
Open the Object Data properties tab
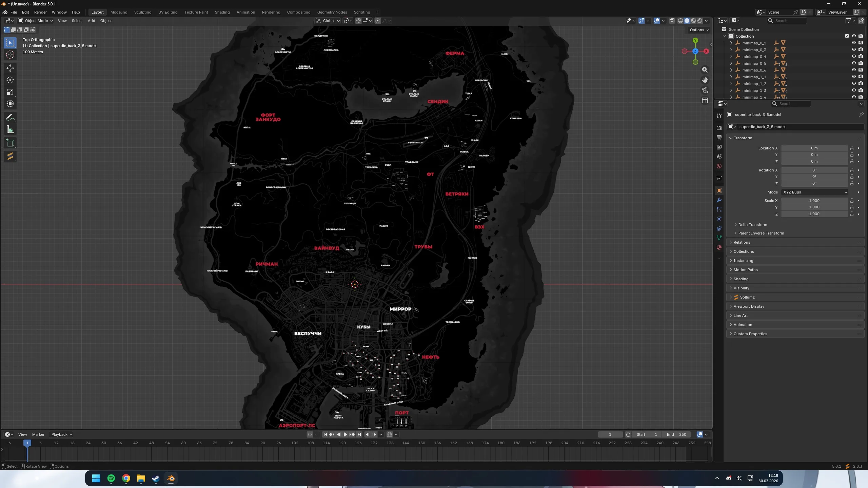coord(719,238)
